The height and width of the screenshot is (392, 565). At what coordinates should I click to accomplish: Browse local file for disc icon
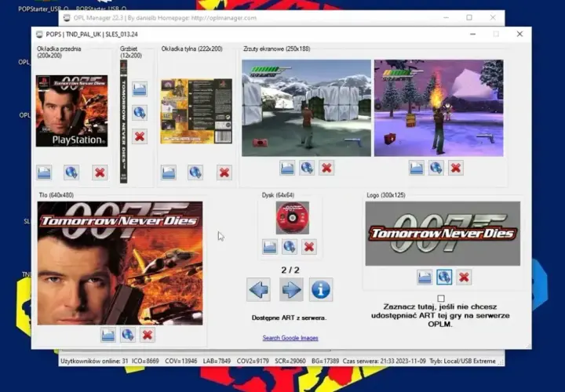270,247
